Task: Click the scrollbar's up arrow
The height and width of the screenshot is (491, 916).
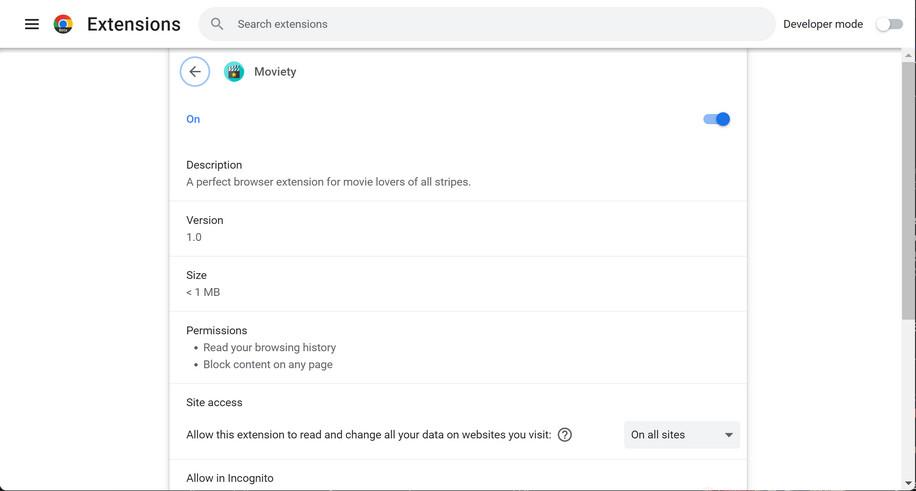Action: tap(908, 56)
